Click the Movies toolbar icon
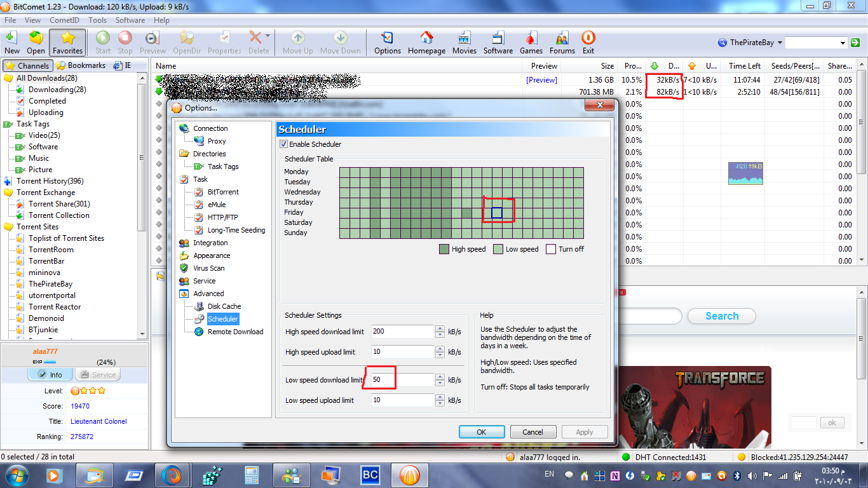 point(464,43)
